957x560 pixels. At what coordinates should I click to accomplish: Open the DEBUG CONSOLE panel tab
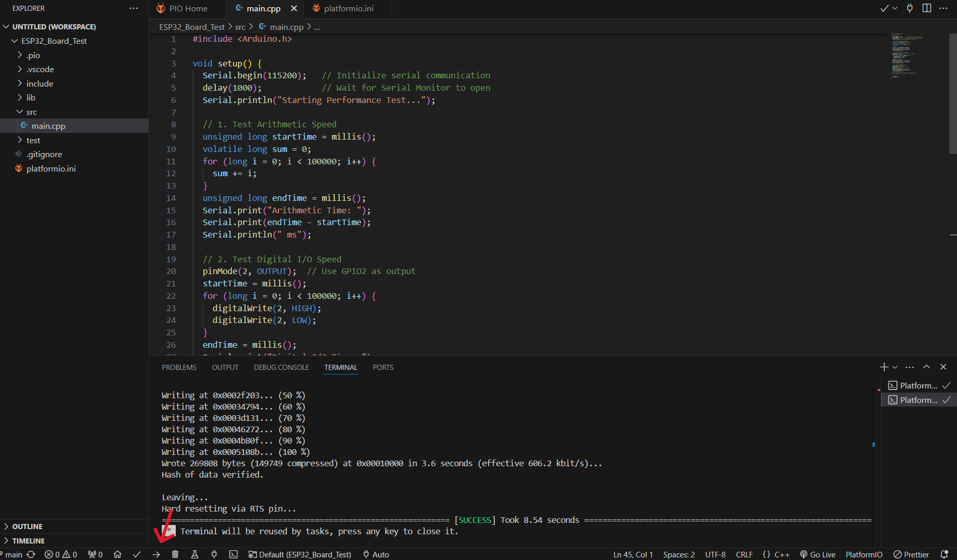[x=281, y=367]
